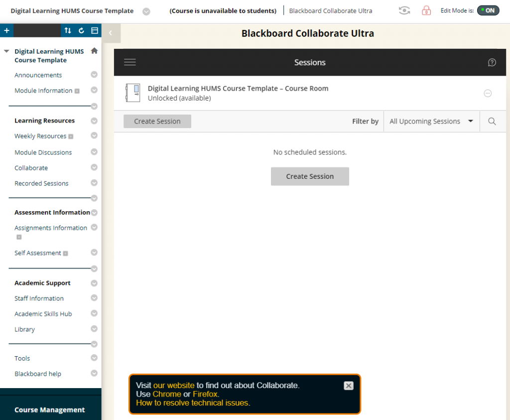
Task: Open Module Discussions
Action: (43, 152)
